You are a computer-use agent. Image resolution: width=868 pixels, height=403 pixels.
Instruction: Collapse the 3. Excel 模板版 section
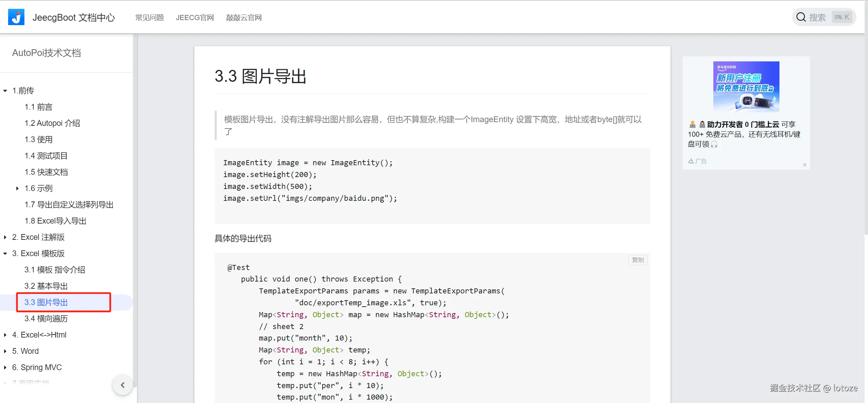point(5,253)
